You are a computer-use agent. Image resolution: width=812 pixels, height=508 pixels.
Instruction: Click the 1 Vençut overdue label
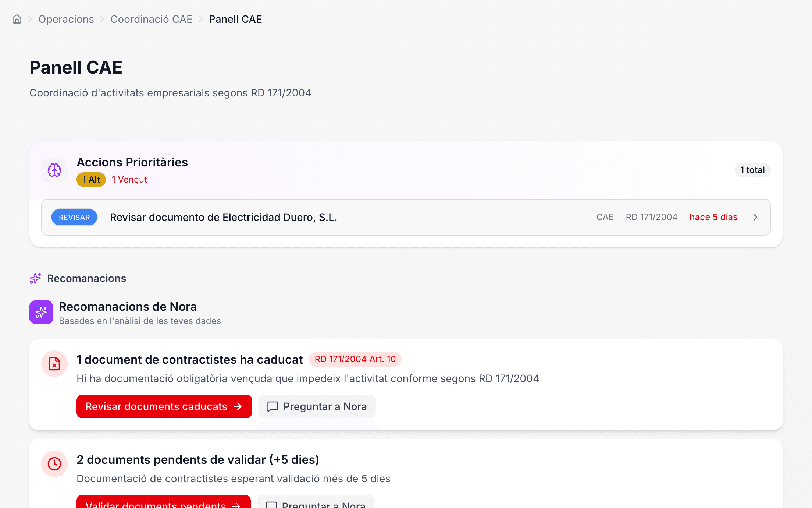click(129, 180)
